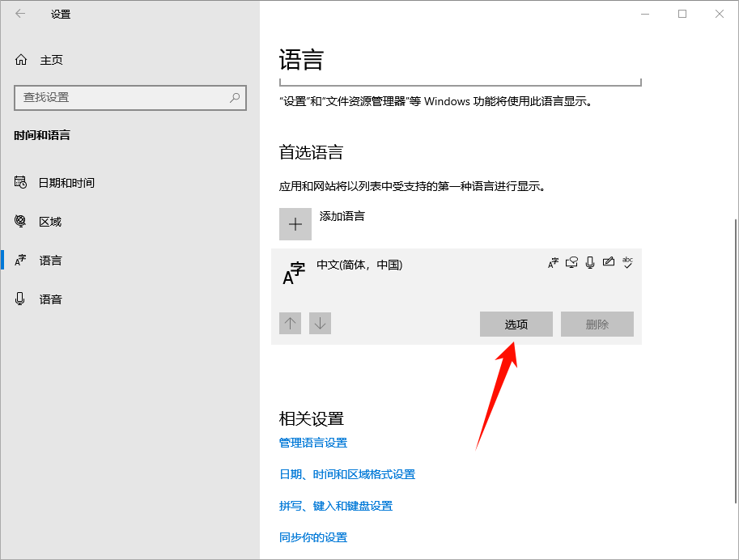
Task: Select the 中文(简体，中国) language entry
Action: point(359,265)
